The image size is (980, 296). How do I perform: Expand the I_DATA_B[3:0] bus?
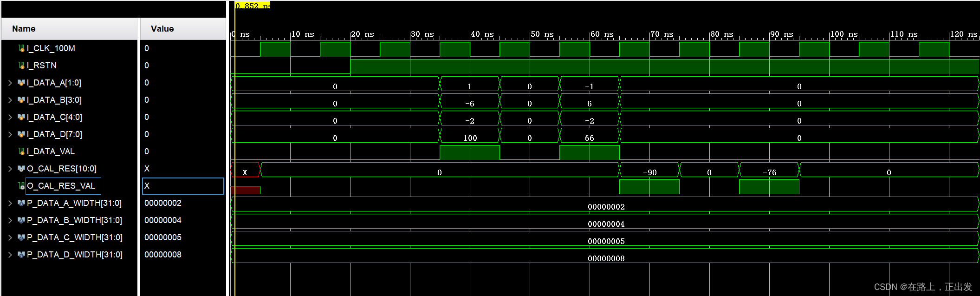[x=10, y=100]
